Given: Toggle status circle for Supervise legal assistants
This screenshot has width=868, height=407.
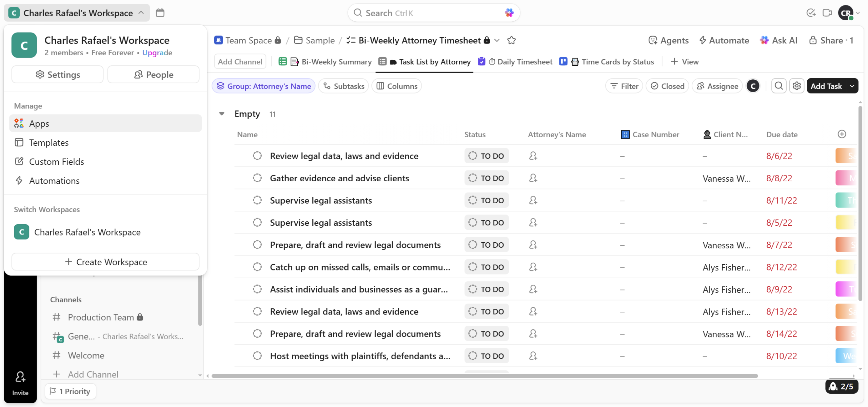Looking at the screenshot, I should coord(257,200).
